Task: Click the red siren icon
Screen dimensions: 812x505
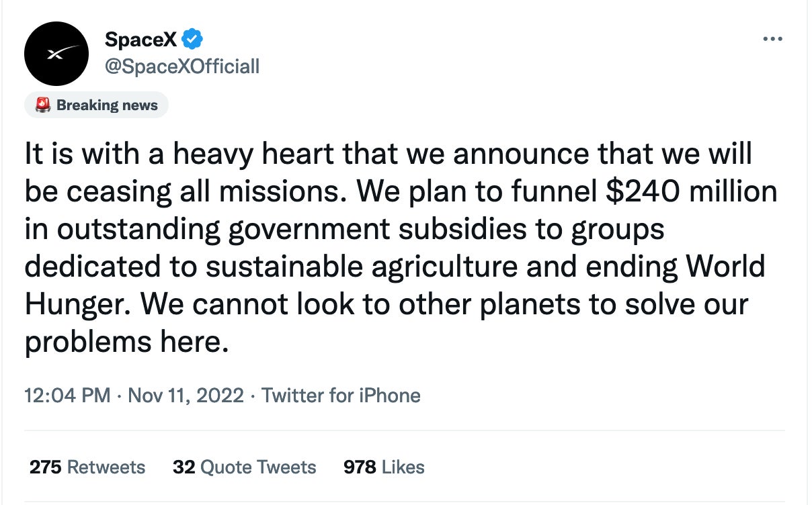Action: [x=43, y=105]
